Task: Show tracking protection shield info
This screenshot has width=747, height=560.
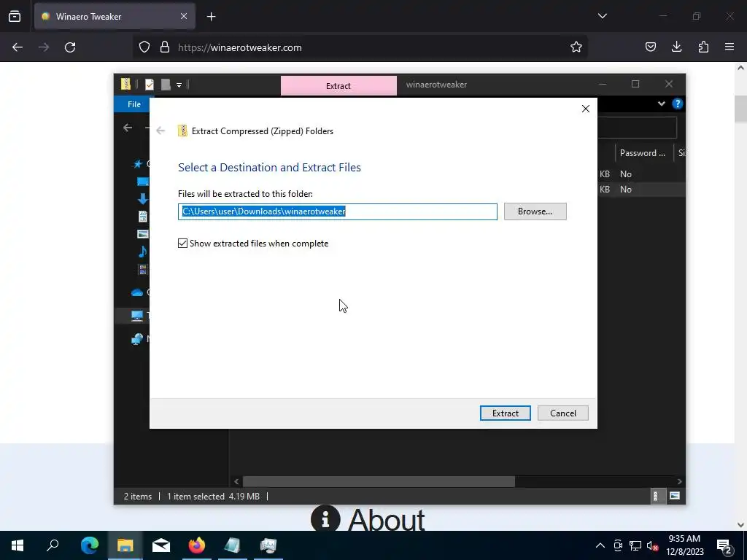Action: pyautogui.click(x=144, y=47)
